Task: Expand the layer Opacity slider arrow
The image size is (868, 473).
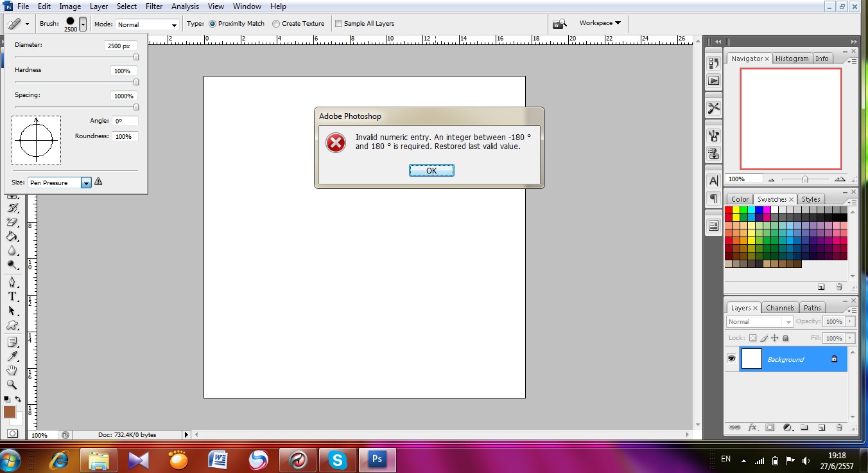Action: tap(850, 321)
